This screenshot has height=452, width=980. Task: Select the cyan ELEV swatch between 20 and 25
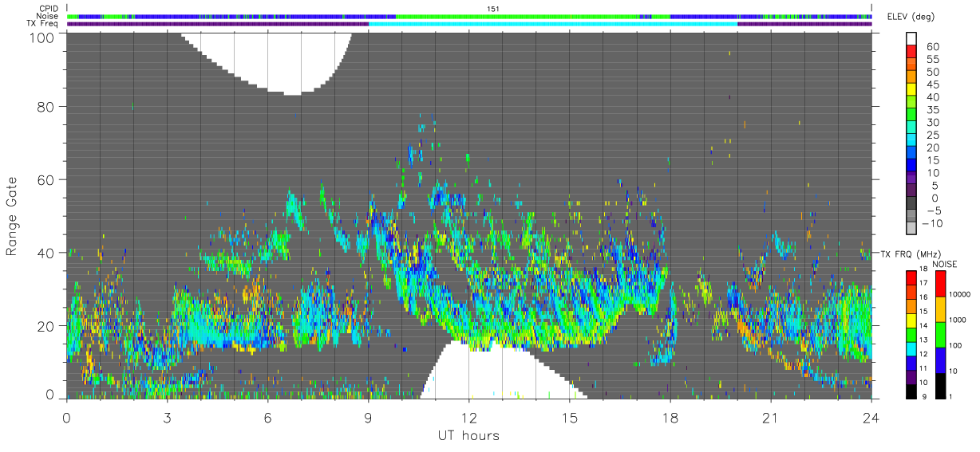[x=912, y=141]
